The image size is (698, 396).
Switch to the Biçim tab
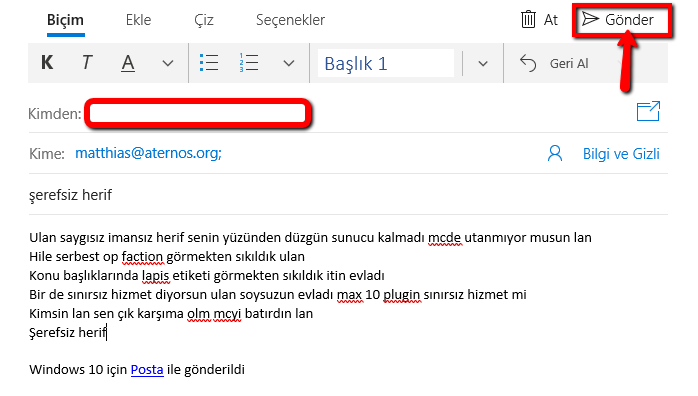click(65, 20)
